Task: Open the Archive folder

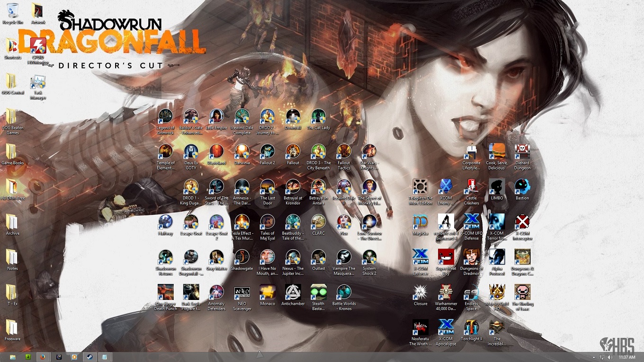Action: tap(13, 225)
